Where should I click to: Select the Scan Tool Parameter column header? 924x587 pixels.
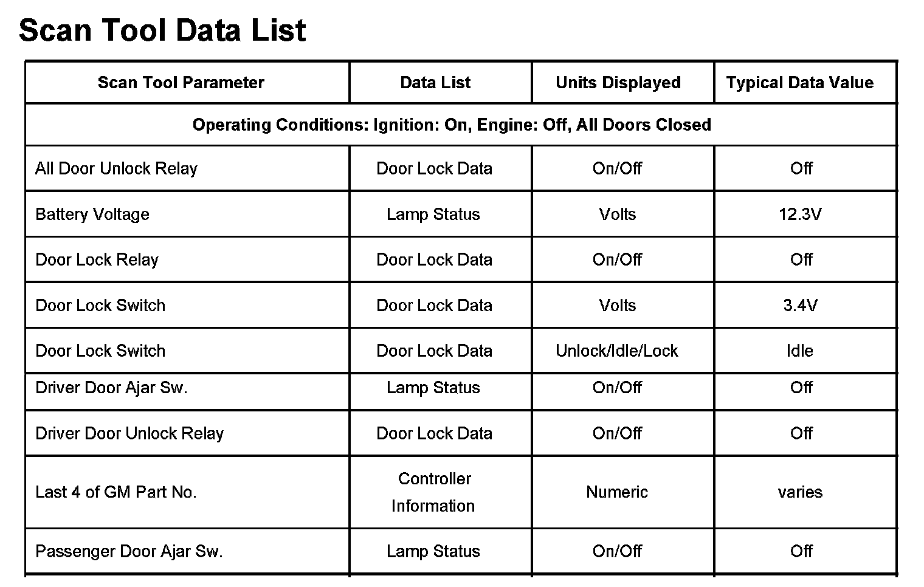181,83
